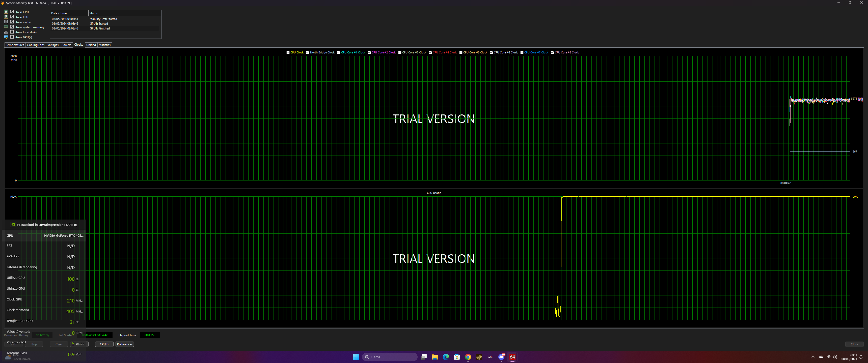Click the AIDA64 '64' taskbar icon
Image resolution: width=868 pixels, height=363 pixels.
click(512, 357)
